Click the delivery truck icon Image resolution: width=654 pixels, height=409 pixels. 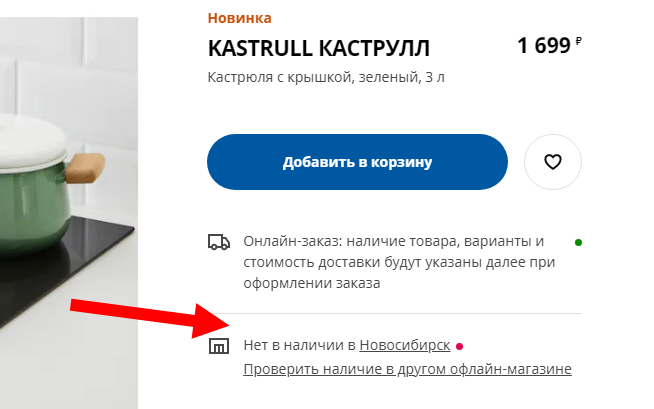219,242
